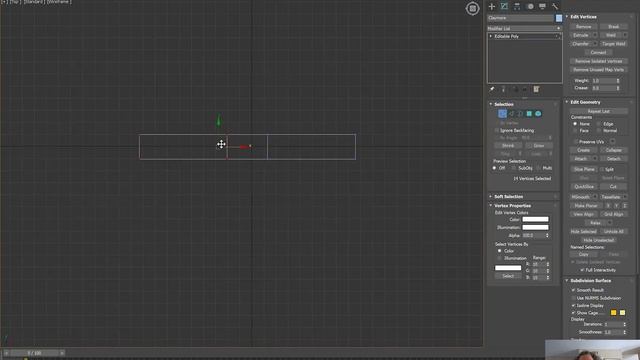Open the object color swatch beside name
The image size is (640, 360).
[x=559, y=18]
